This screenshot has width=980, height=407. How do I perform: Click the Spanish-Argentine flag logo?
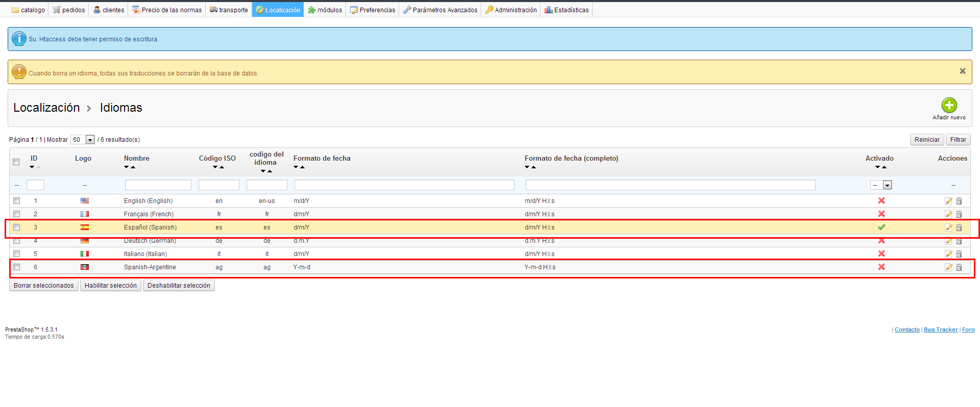(x=85, y=267)
